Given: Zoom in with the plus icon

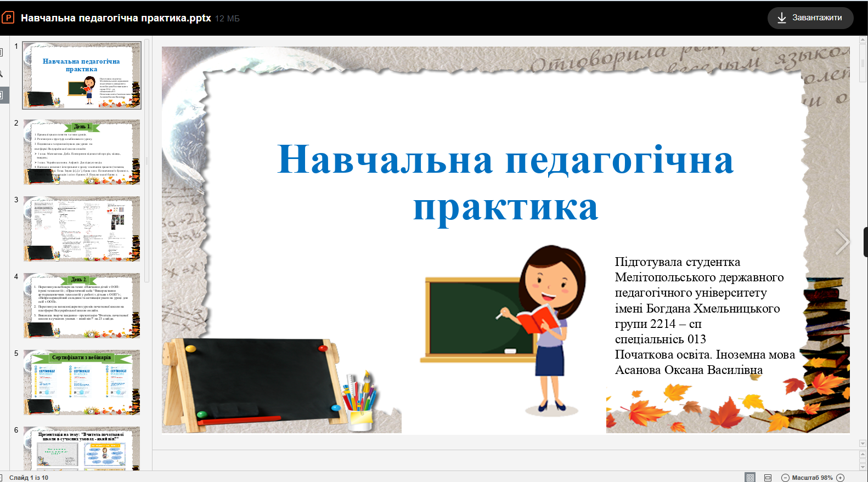Looking at the screenshot, I should 840,478.
